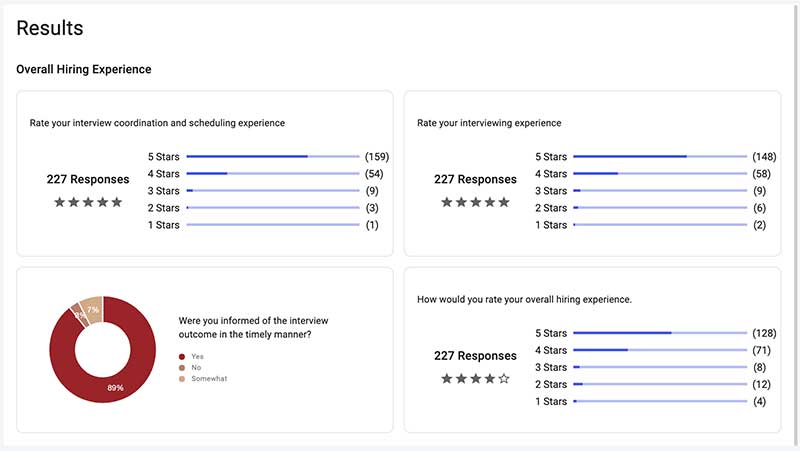Viewport: 800px width, 451px height.
Task: Click the red Yes legend dot
Action: pos(182,356)
